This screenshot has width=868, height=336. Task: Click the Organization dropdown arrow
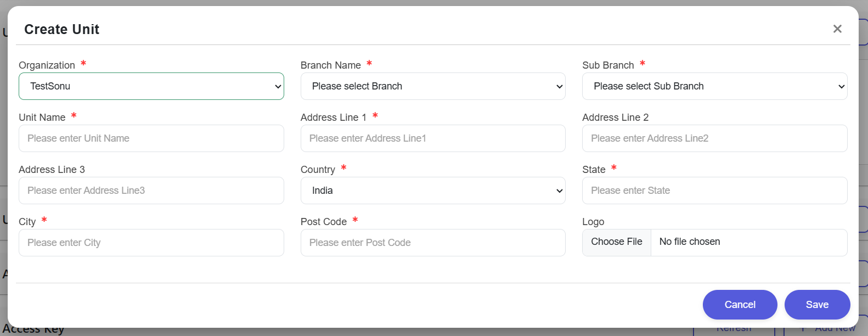point(278,87)
